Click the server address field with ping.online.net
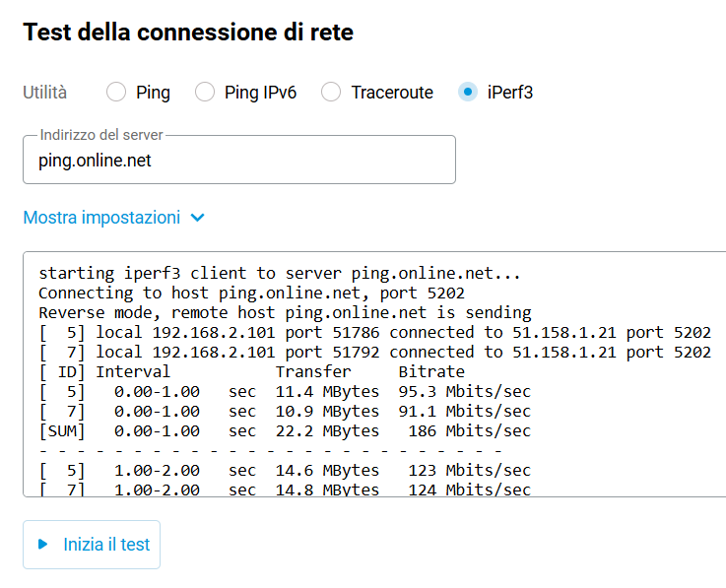The width and height of the screenshot is (726, 588). point(239,160)
